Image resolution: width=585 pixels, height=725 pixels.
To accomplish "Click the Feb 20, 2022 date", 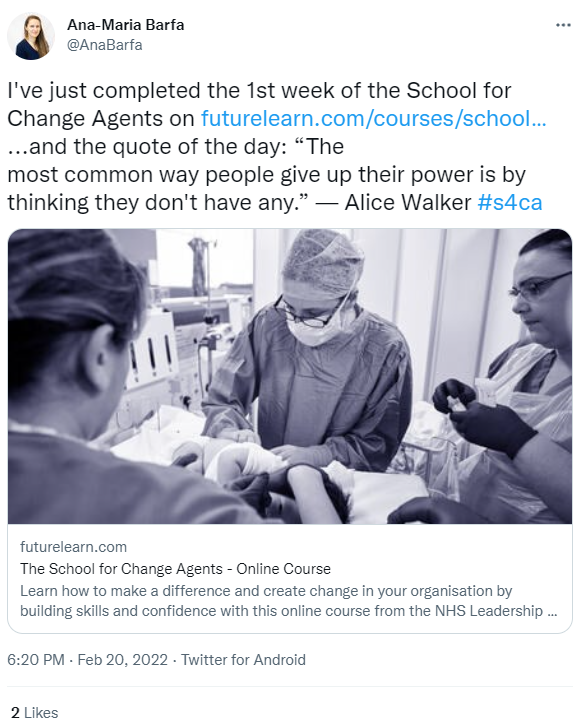I will click(123, 659).
